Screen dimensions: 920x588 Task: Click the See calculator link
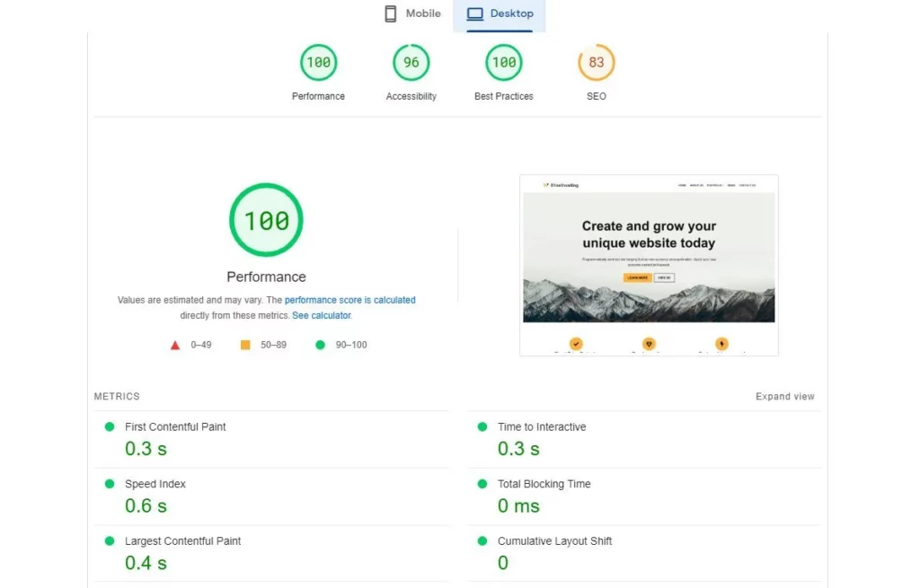click(322, 315)
